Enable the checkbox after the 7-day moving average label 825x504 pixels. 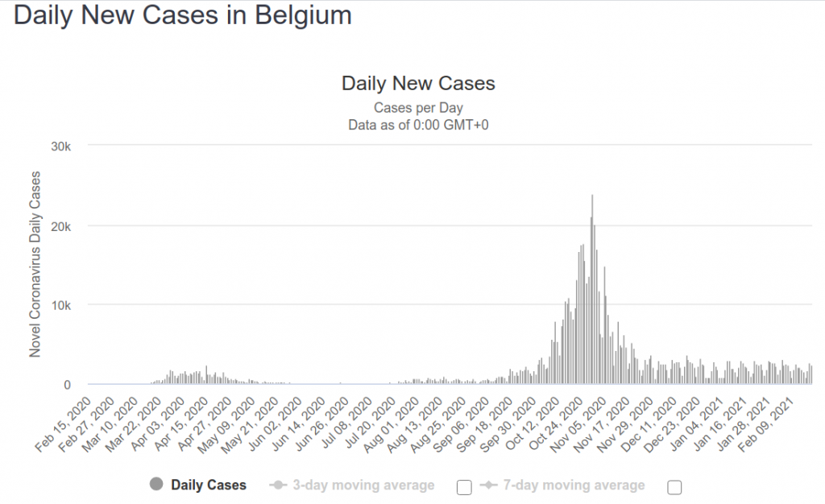674,486
